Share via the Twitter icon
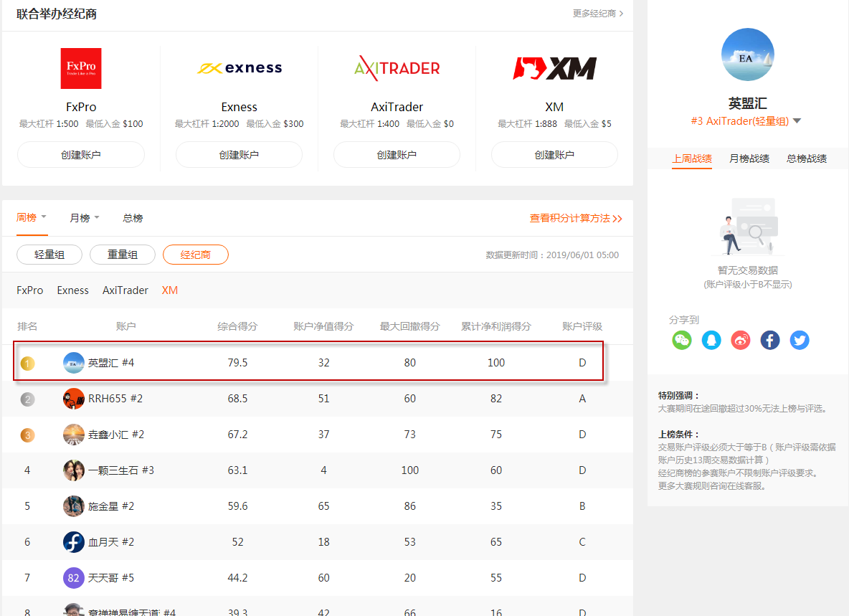This screenshot has height=616, width=849. [800, 340]
